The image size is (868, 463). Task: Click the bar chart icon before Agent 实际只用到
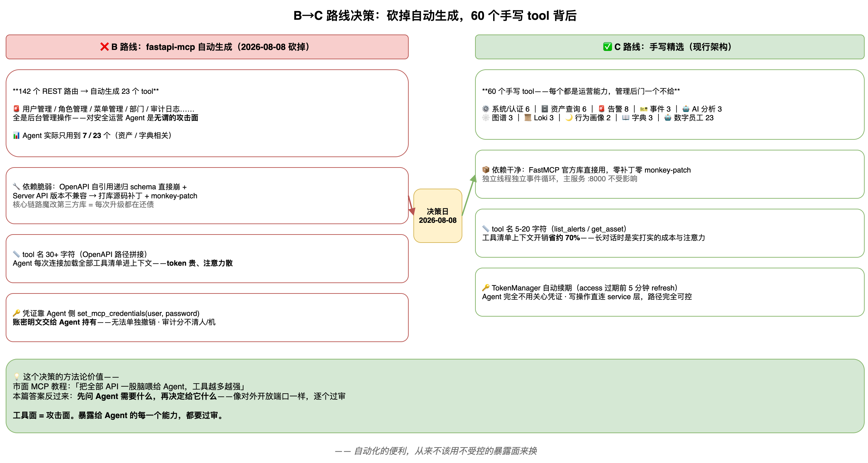(16, 135)
